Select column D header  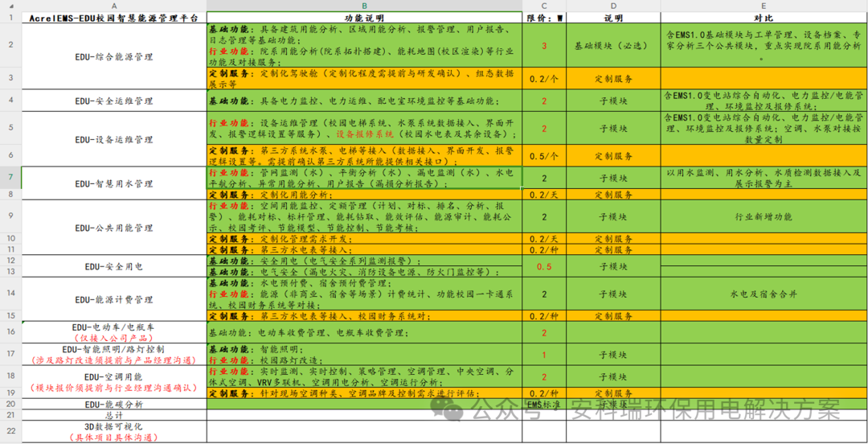coord(612,5)
